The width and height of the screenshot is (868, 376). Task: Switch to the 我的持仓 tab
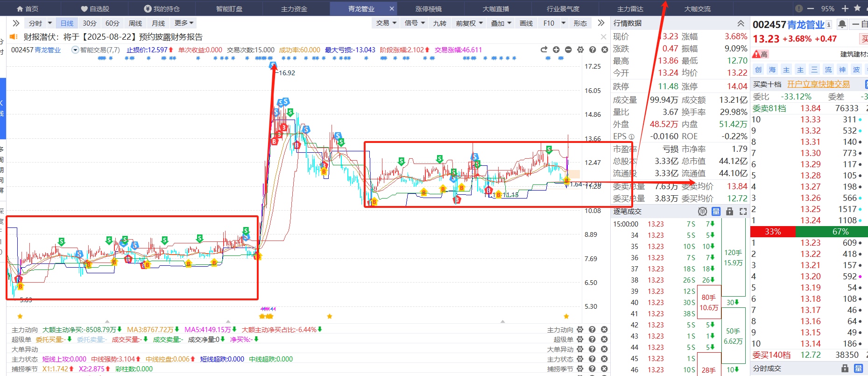[x=162, y=9]
